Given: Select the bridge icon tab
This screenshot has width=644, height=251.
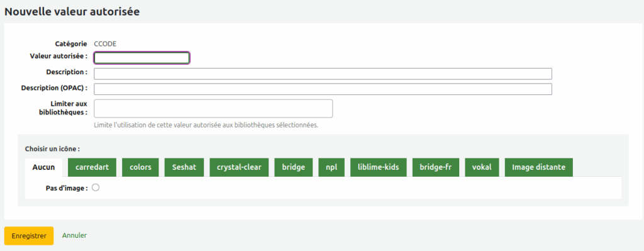Looking at the screenshot, I should click(x=294, y=167).
